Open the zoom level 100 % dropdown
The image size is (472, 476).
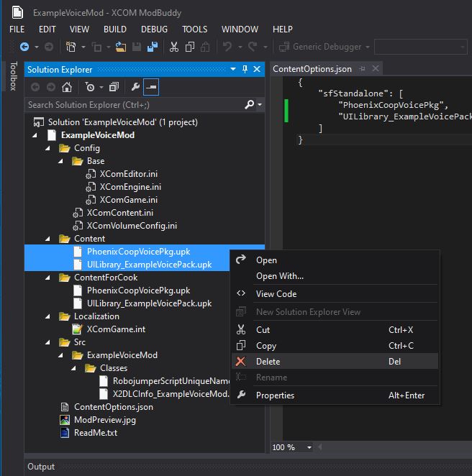[309, 447]
